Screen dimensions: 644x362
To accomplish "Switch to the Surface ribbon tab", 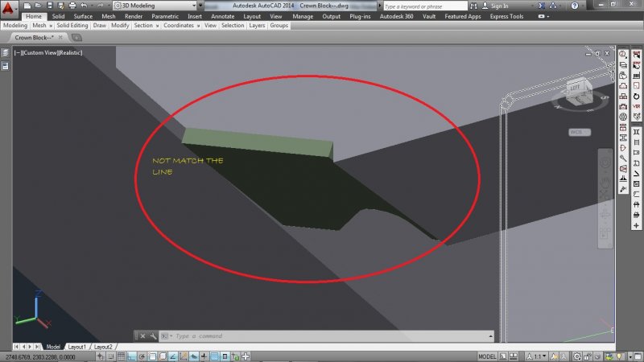I will (83, 16).
